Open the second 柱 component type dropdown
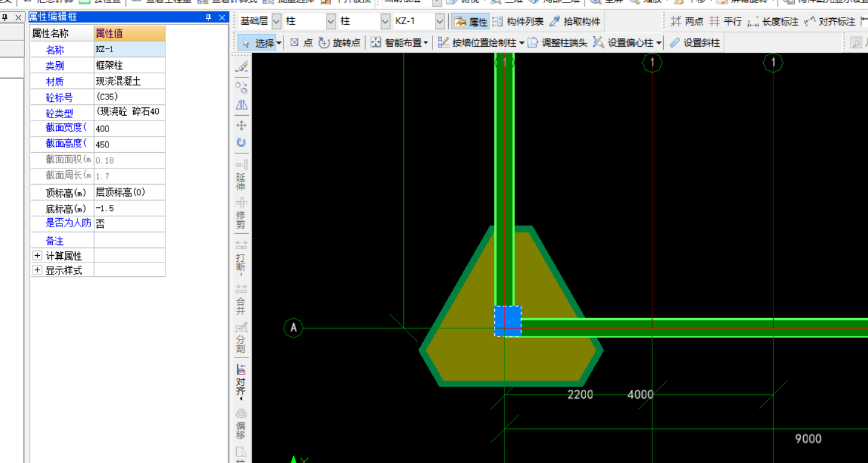The height and width of the screenshot is (463, 868). pyautogui.click(x=385, y=22)
